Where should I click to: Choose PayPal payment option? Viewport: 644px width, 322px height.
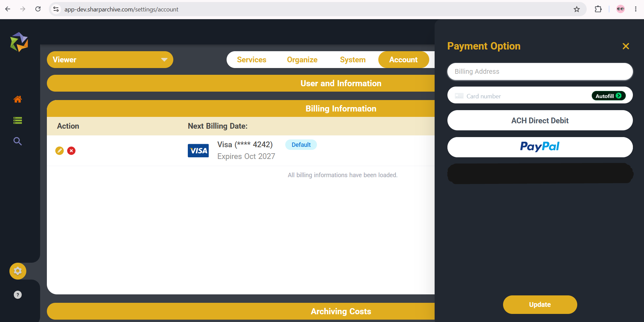540,147
